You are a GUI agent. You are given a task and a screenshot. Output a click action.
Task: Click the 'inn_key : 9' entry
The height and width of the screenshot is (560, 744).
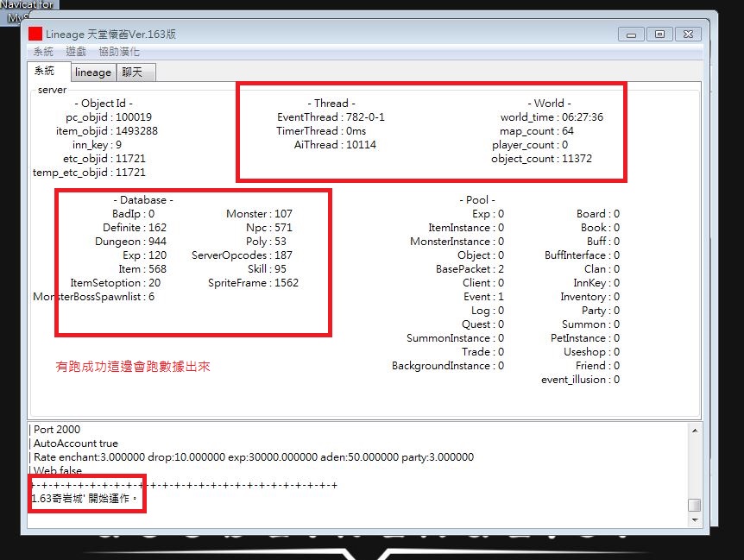97,145
